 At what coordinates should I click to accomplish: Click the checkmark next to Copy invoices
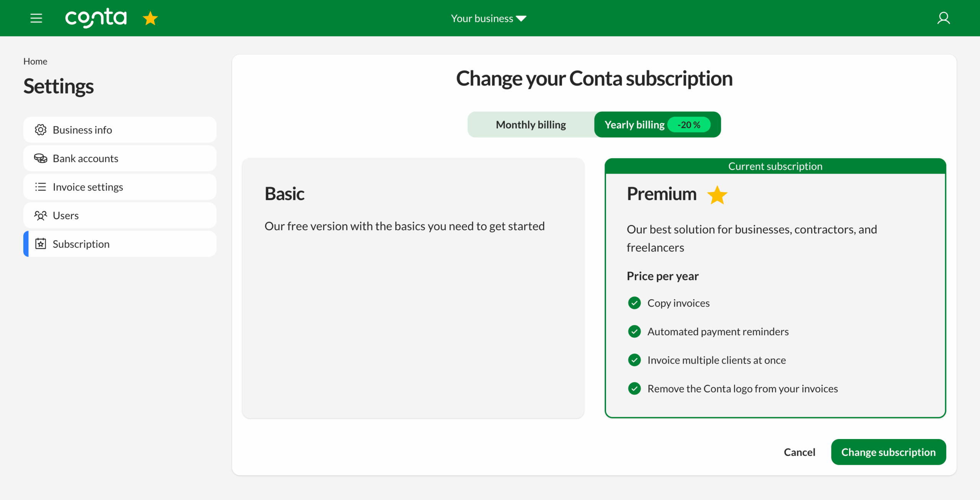[634, 303]
